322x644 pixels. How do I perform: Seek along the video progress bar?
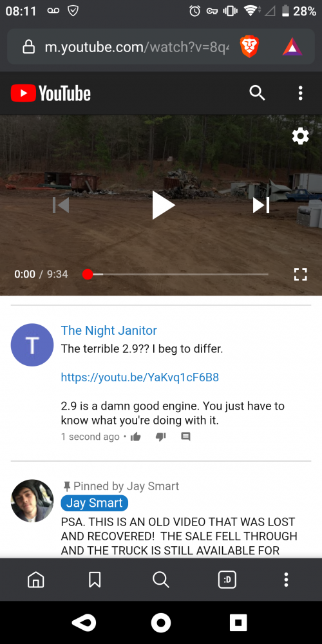click(177, 274)
